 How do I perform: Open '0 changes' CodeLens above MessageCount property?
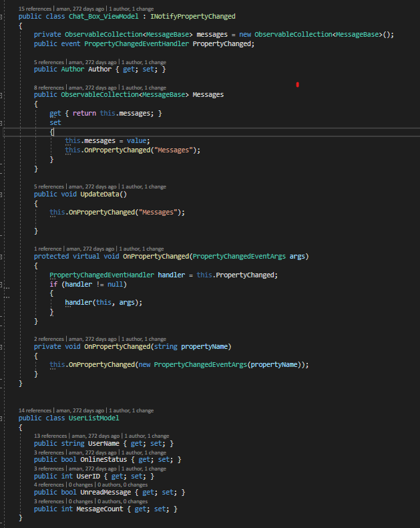tap(81, 501)
